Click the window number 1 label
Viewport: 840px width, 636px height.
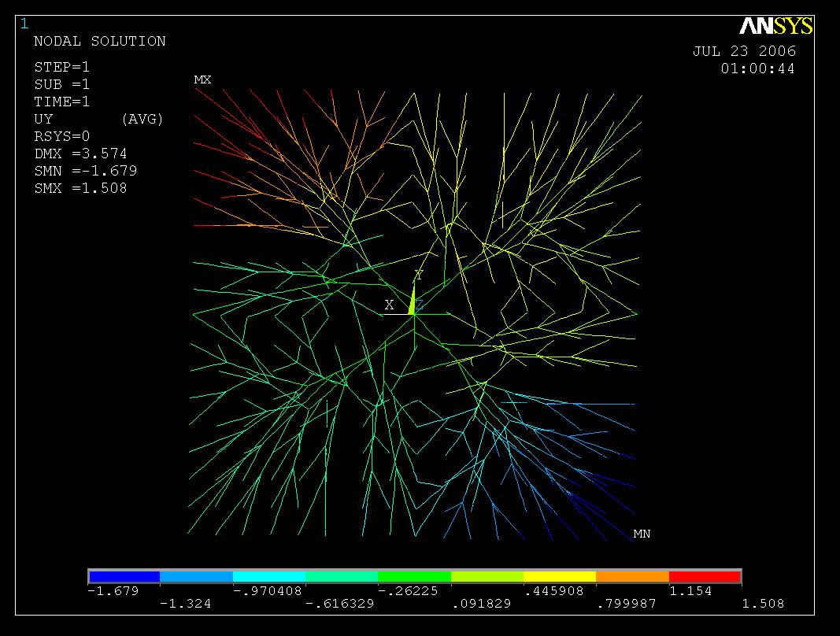[x=24, y=23]
